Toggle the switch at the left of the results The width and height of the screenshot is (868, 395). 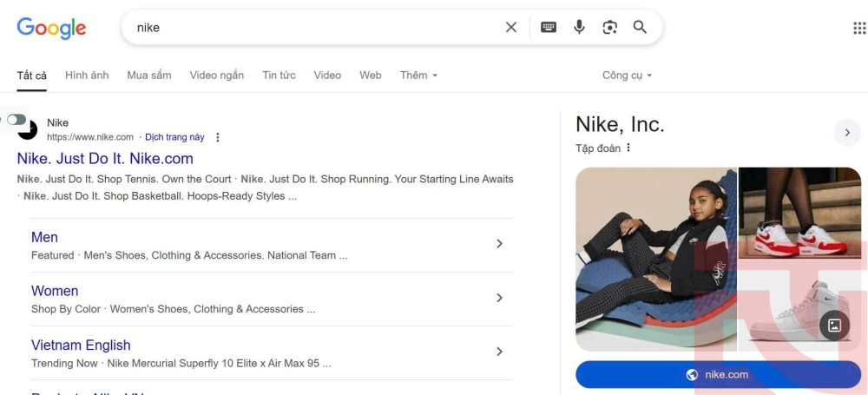click(16, 119)
